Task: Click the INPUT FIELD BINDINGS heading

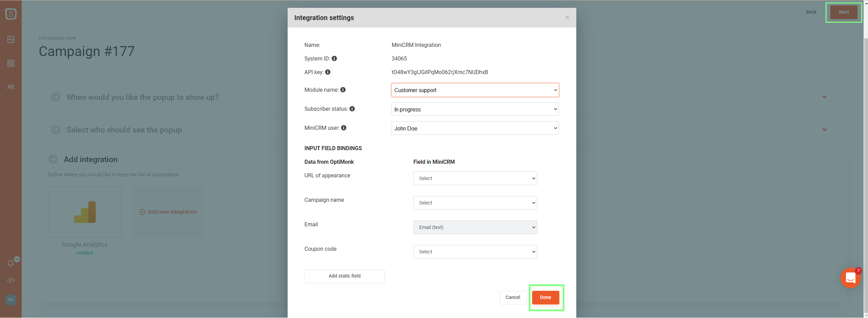Action: pyautogui.click(x=333, y=148)
